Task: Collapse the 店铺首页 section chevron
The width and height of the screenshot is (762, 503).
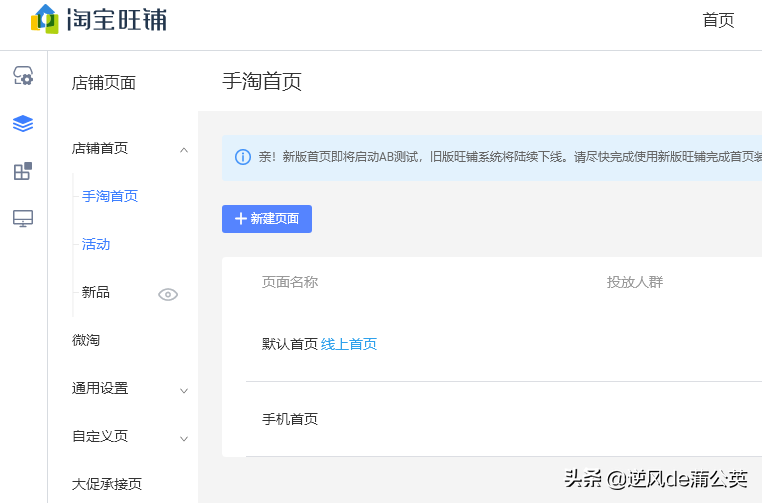Action: [184, 150]
